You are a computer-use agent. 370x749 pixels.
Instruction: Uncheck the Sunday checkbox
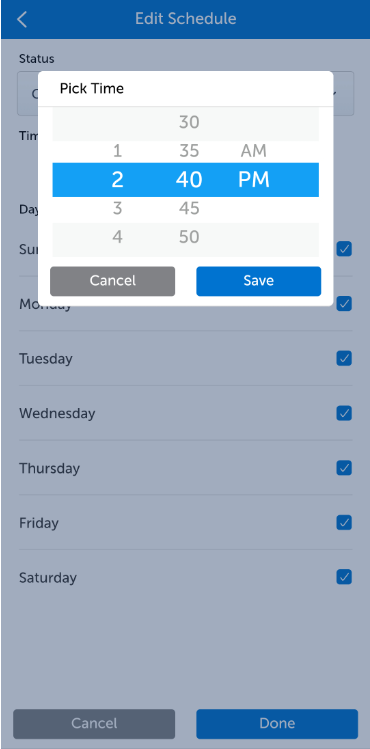pyautogui.click(x=344, y=249)
